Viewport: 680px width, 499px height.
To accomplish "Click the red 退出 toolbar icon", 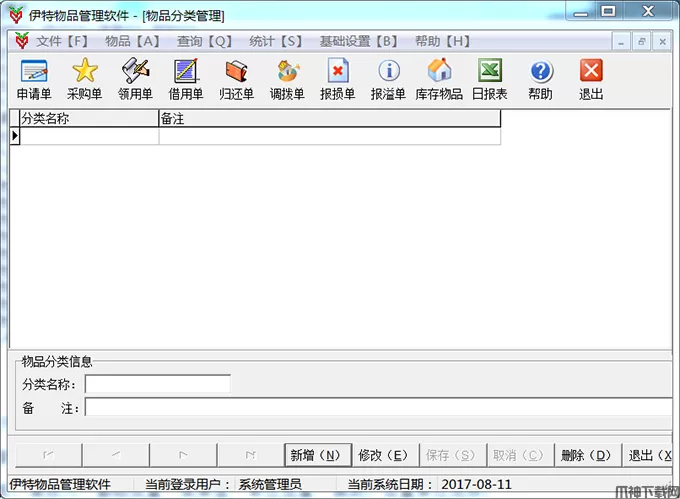I will [x=591, y=79].
